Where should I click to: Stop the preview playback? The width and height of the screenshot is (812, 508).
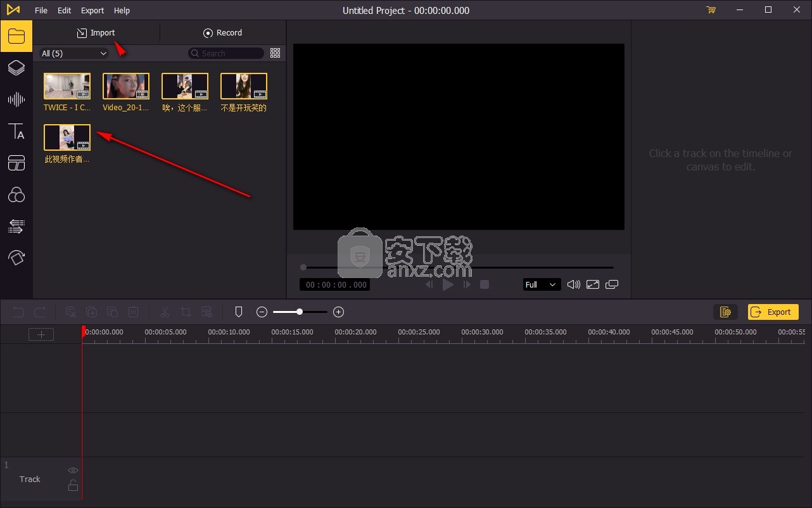485,284
